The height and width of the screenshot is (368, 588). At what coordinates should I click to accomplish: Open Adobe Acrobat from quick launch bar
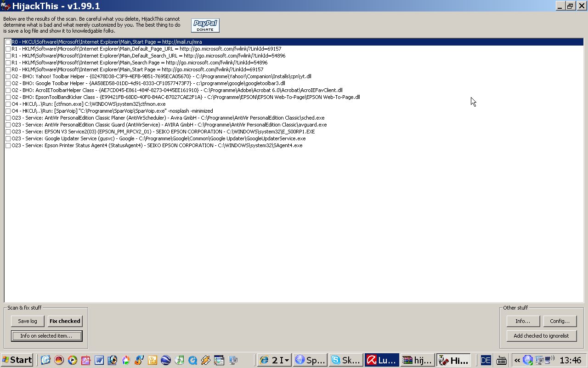[85, 360]
